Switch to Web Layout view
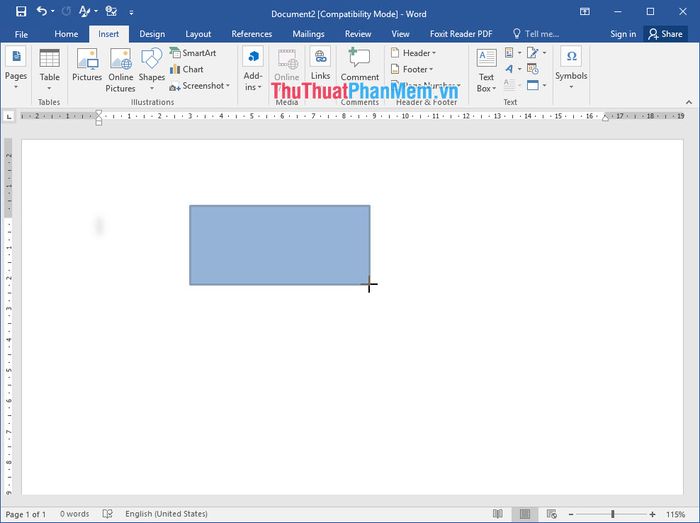The image size is (700, 523). coord(550,514)
